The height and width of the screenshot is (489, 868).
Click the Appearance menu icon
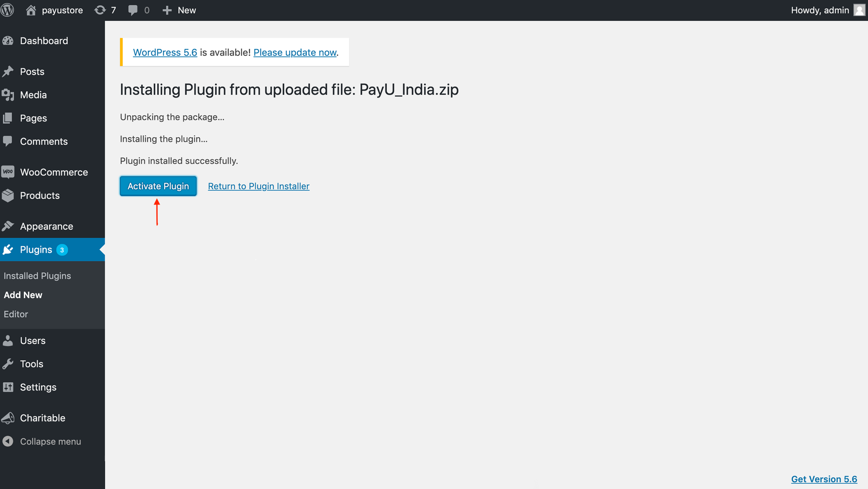pyautogui.click(x=8, y=225)
